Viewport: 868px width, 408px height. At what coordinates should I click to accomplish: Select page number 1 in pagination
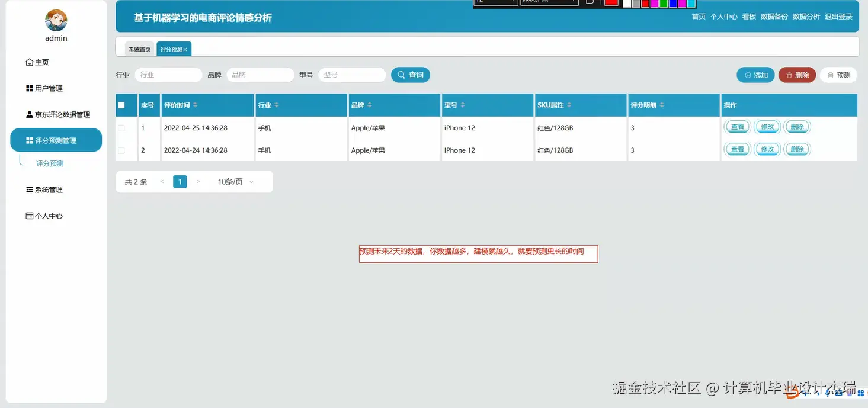[x=180, y=182]
